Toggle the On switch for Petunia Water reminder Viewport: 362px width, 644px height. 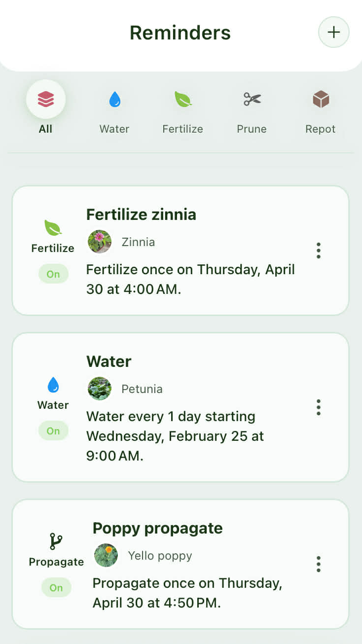(53, 431)
